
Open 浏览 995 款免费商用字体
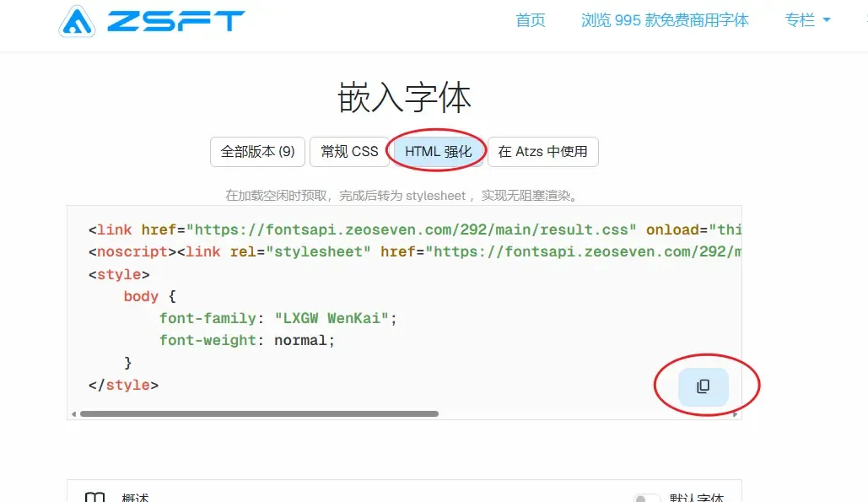[x=664, y=19]
